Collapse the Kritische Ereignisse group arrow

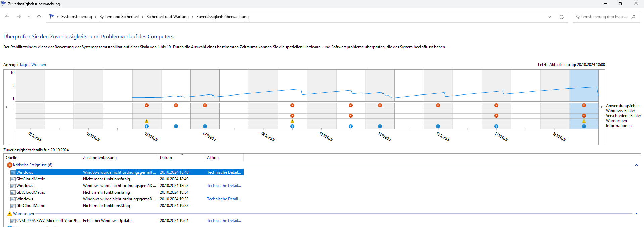tap(636, 165)
